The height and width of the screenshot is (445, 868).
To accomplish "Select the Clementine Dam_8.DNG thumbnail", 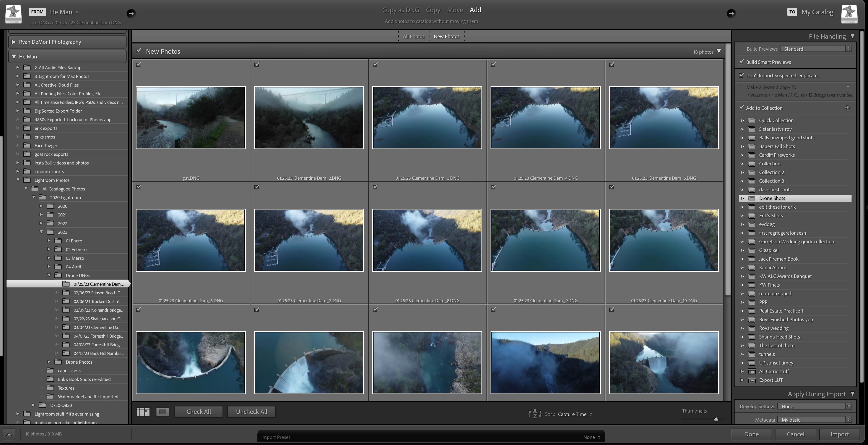I will [x=427, y=240].
